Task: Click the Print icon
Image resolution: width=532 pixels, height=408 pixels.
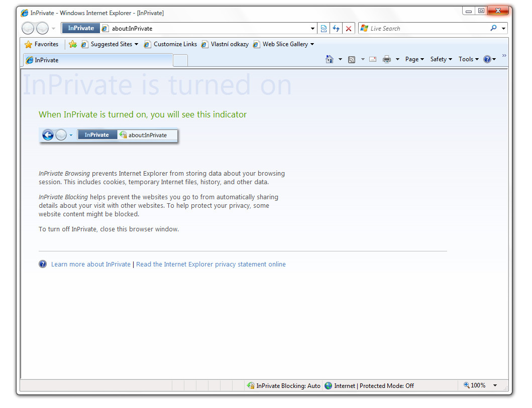Action: coord(387,59)
